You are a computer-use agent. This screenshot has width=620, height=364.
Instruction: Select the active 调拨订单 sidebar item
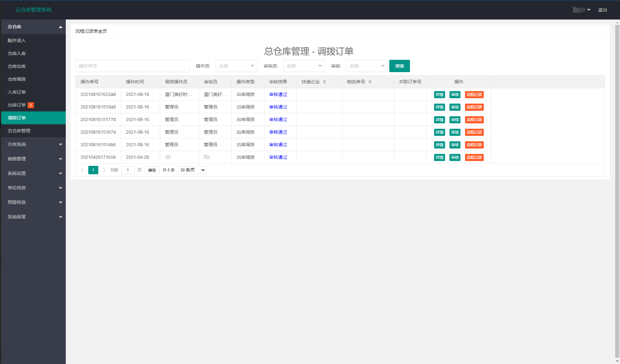tap(33, 118)
